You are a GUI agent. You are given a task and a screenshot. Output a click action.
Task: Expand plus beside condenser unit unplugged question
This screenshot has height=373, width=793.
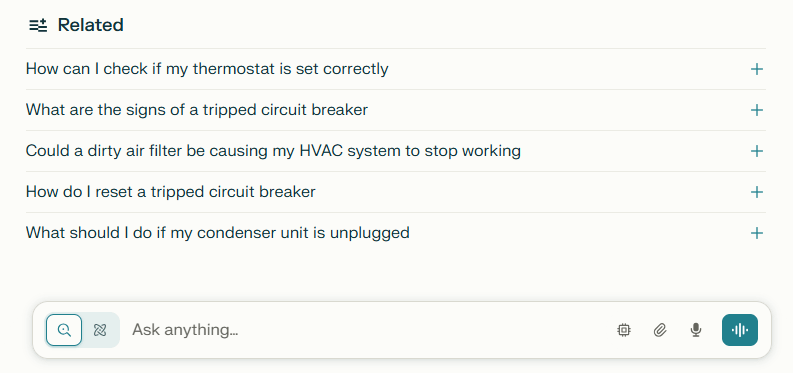pyautogui.click(x=757, y=233)
